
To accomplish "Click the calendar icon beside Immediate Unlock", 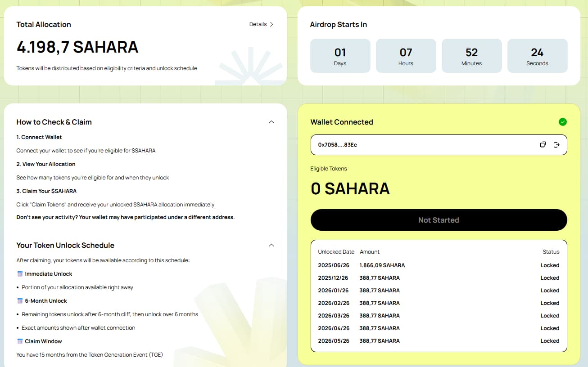I will coord(20,274).
